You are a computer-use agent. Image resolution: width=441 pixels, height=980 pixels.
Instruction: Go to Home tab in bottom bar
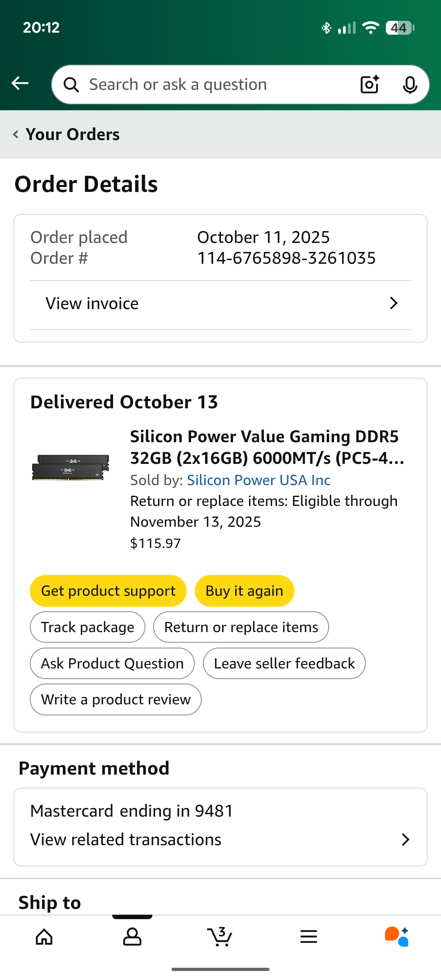click(x=44, y=937)
